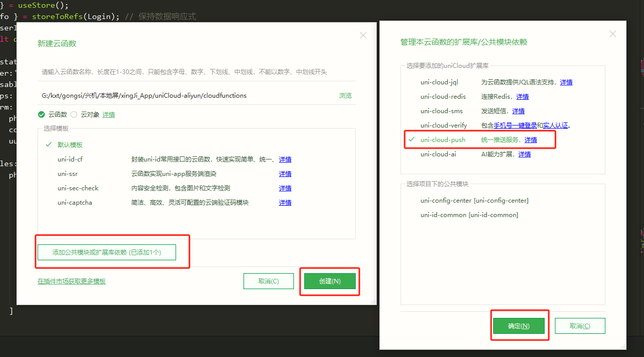This screenshot has width=644, height=357.
Task: Open 详情 link next to 云对象
Action: 109,115
